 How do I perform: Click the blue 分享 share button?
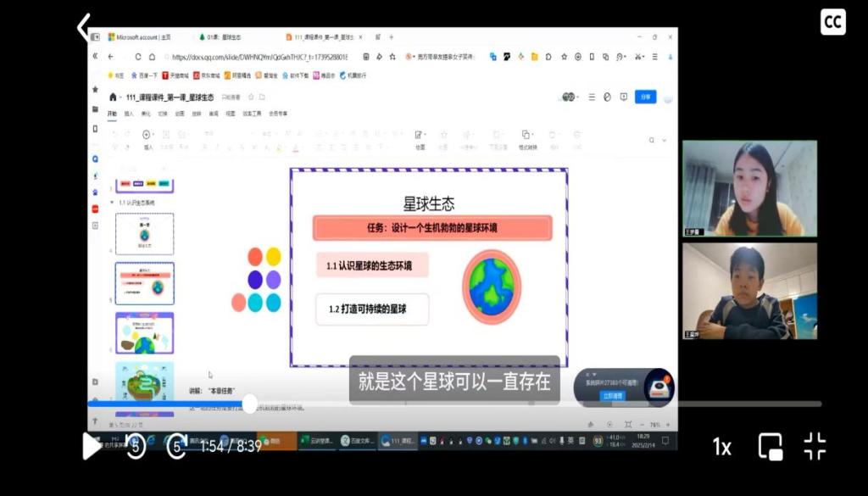coord(646,97)
